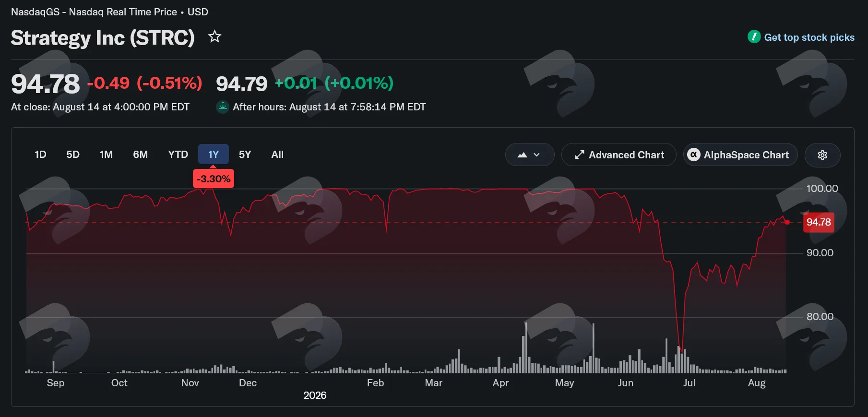
Task: Switch chart to 5Y range
Action: pos(245,155)
